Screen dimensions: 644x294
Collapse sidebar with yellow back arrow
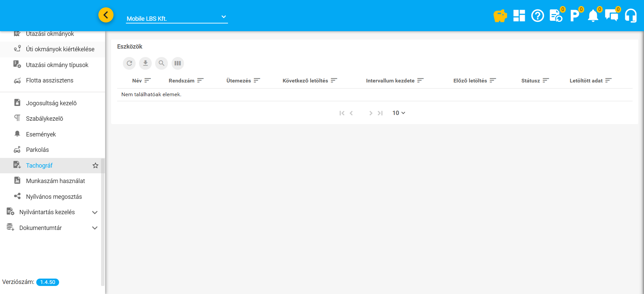coord(106,15)
